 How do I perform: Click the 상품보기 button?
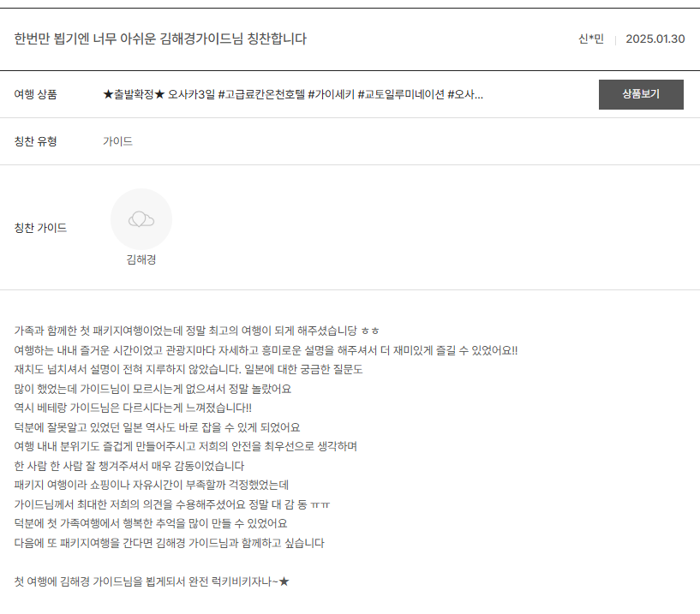point(641,94)
